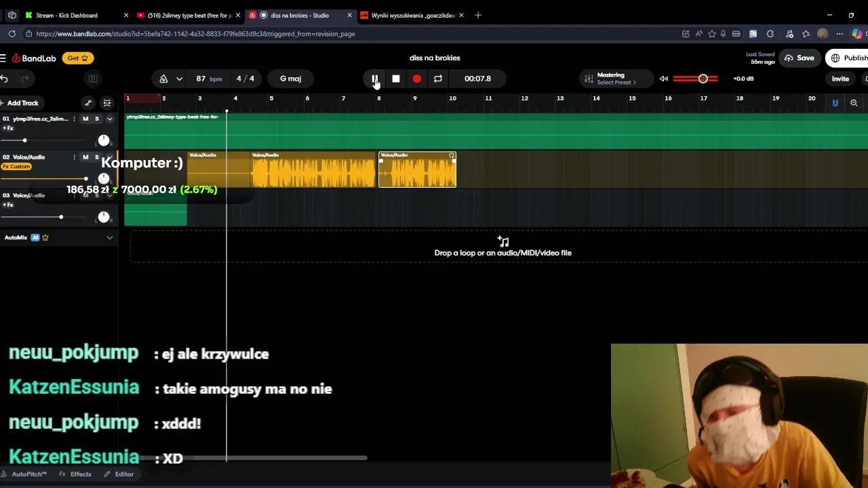
Task: Add page to browser favorites star
Action: coord(711,34)
